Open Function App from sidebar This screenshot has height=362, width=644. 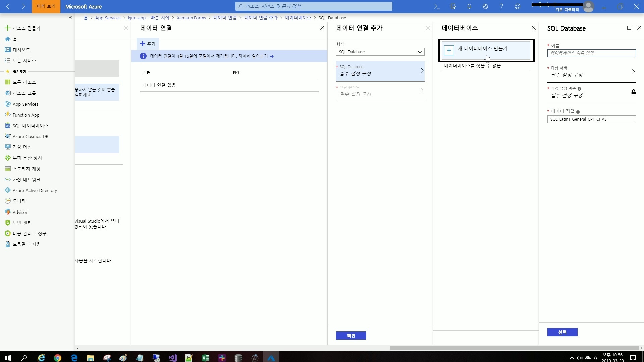click(26, 115)
